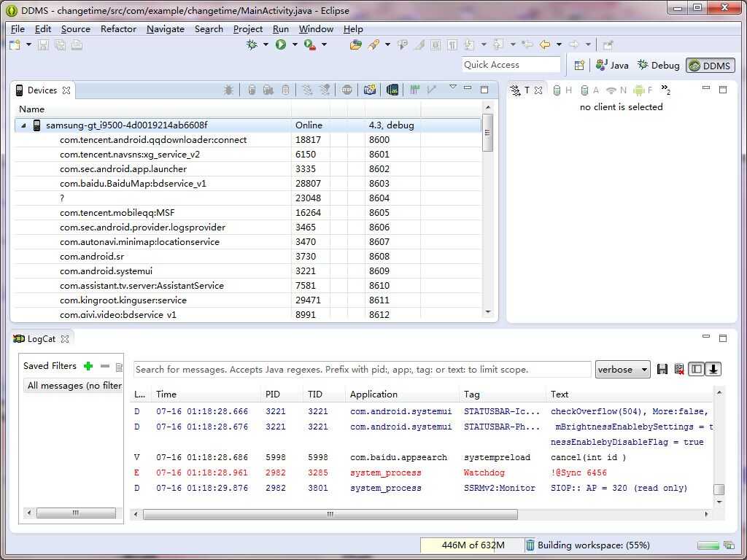Open the dropdown arrow beside the New icon
747x560 pixels.
coord(28,44)
